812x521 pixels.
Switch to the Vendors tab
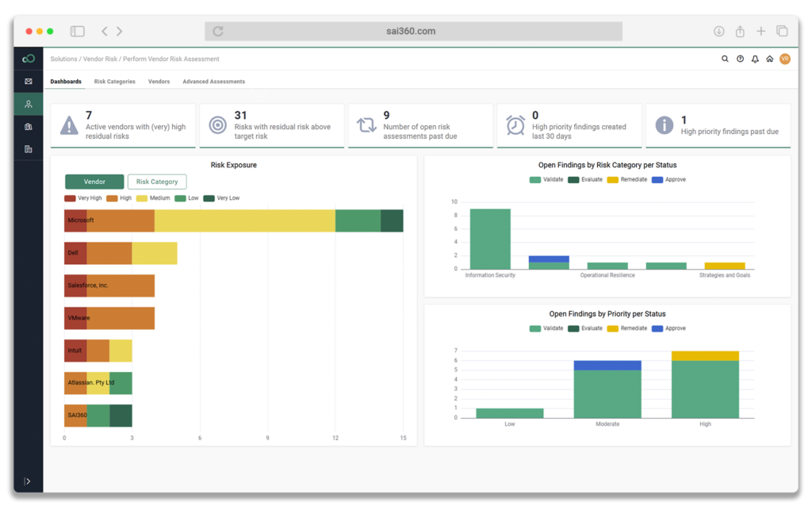[x=159, y=82]
